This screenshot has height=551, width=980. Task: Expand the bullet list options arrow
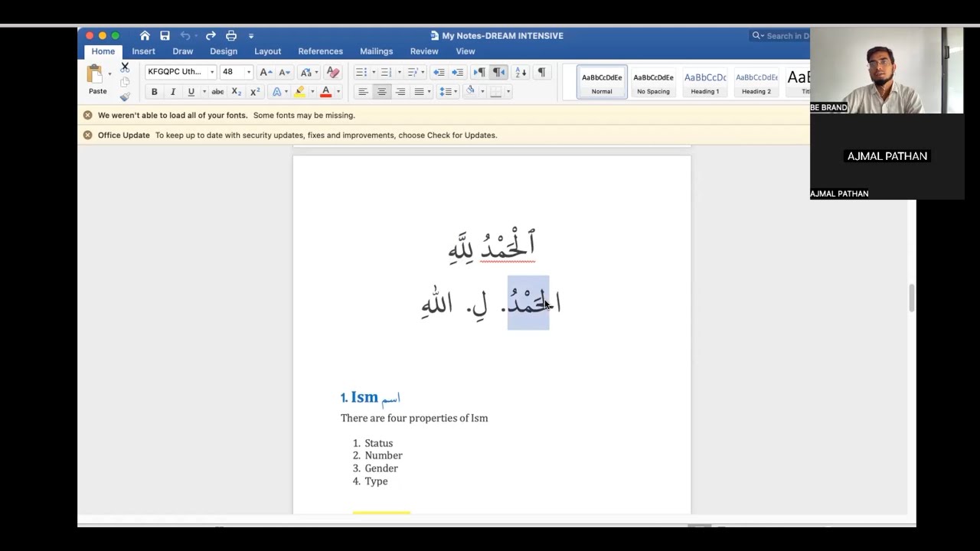coord(374,72)
